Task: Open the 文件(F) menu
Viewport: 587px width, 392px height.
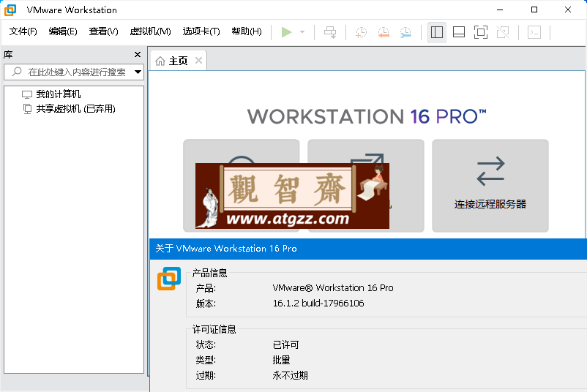Action: click(x=23, y=31)
